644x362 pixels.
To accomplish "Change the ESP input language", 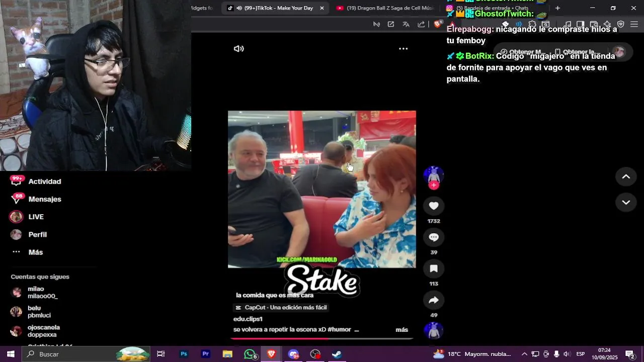I will click(580, 354).
